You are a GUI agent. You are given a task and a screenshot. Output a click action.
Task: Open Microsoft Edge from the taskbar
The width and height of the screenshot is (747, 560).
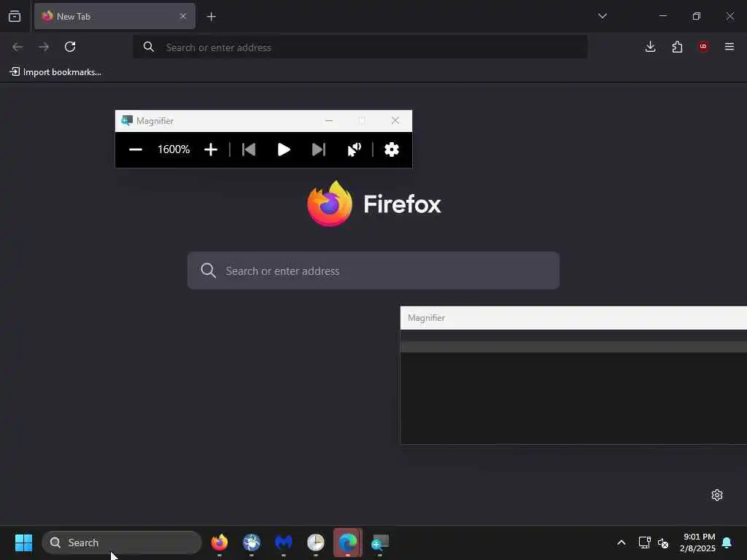point(348,542)
